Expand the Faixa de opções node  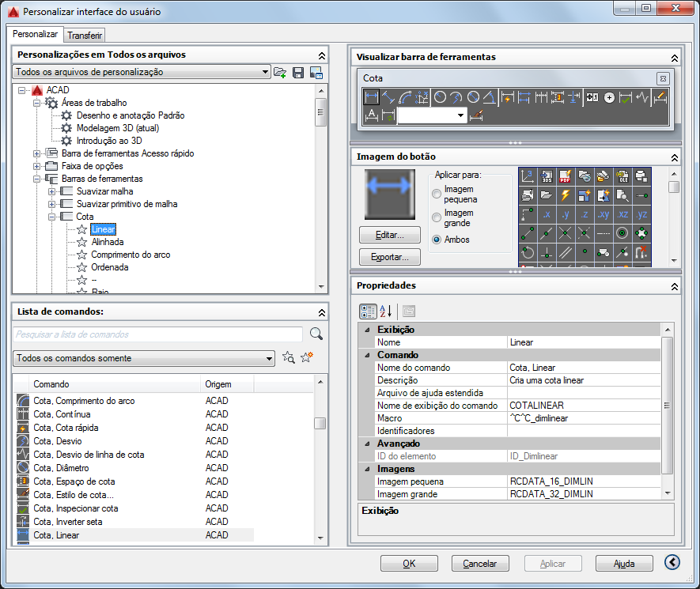36,166
